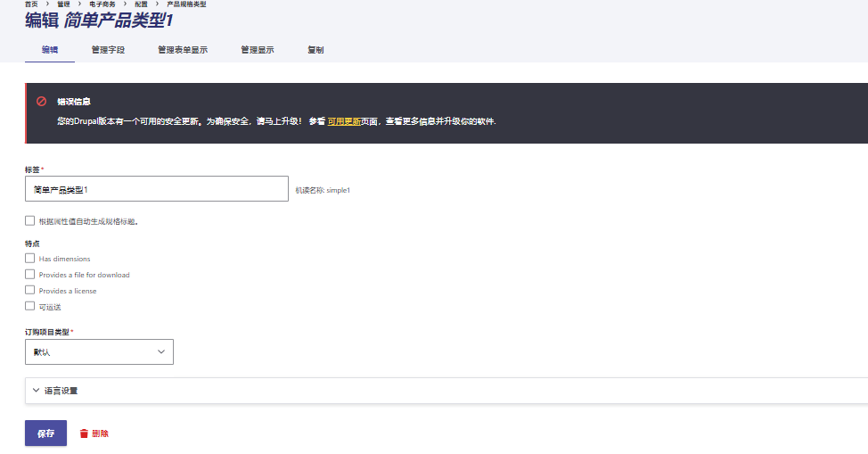
Task: Click the 错误信息 heading
Action: pyautogui.click(x=74, y=102)
